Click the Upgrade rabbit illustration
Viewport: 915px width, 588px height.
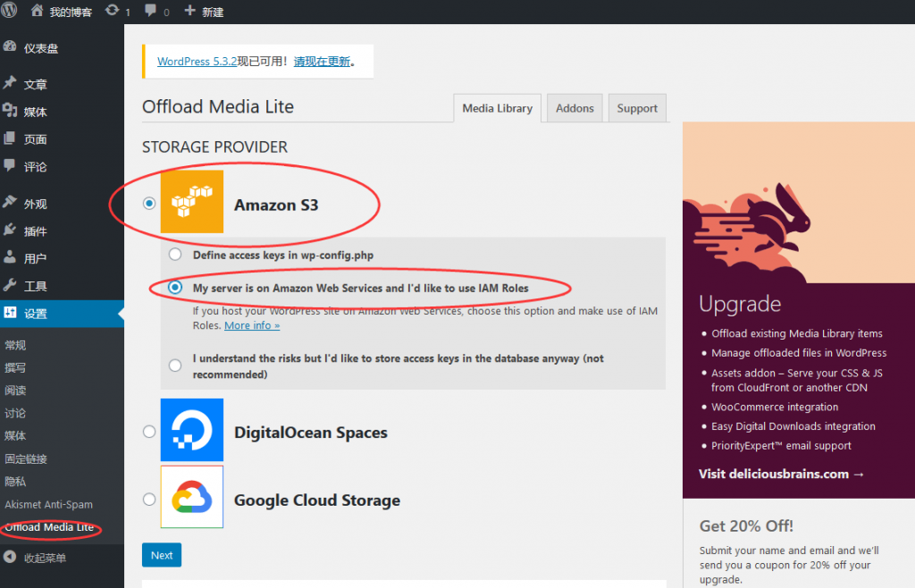pyautogui.click(x=799, y=203)
